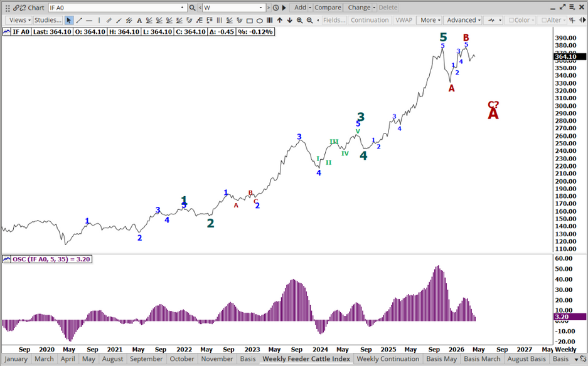The height and width of the screenshot is (366, 588).
Task: Select the horizontal line drawing tool
Action: [x=89, y=20]
